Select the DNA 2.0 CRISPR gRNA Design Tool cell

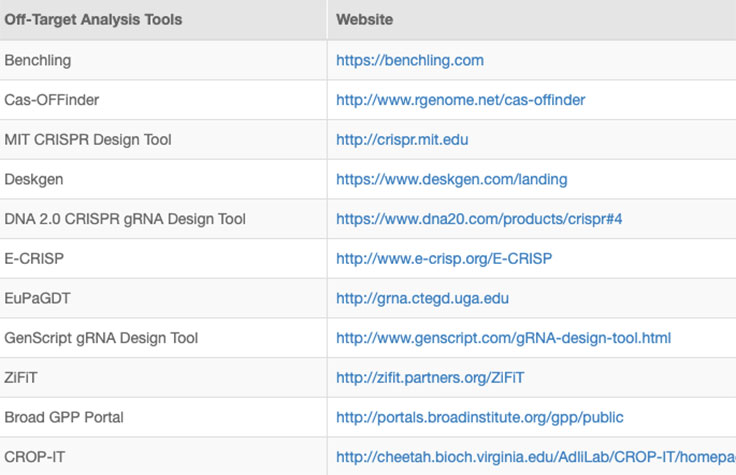tap(125, 219)
